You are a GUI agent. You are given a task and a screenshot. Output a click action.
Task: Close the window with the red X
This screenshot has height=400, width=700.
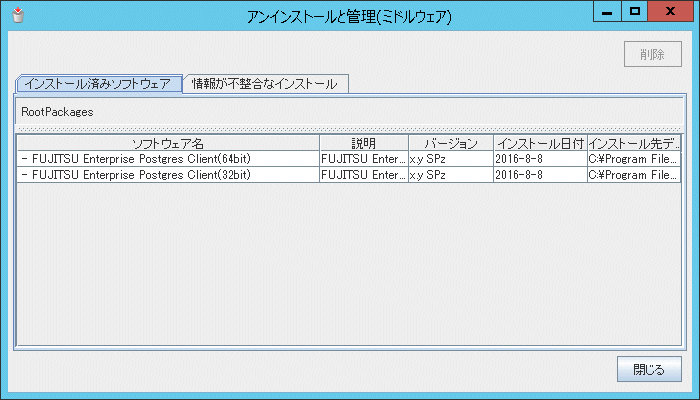[670, 12]
